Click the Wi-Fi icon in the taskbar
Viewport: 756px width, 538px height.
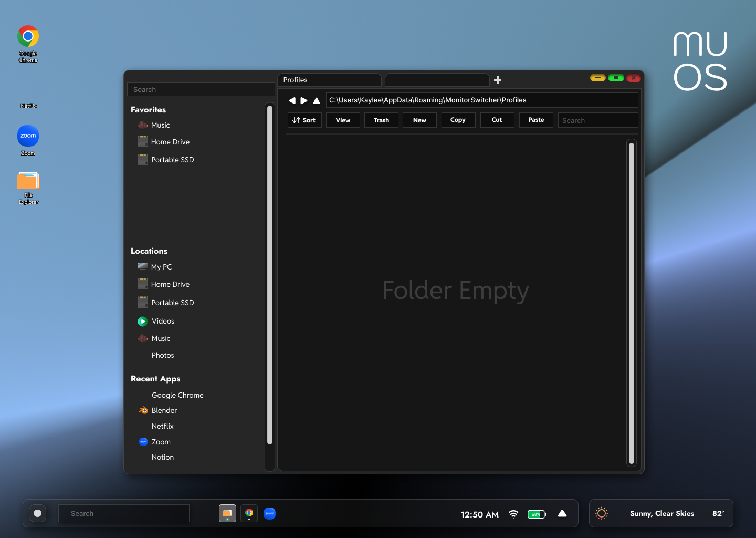513,514
